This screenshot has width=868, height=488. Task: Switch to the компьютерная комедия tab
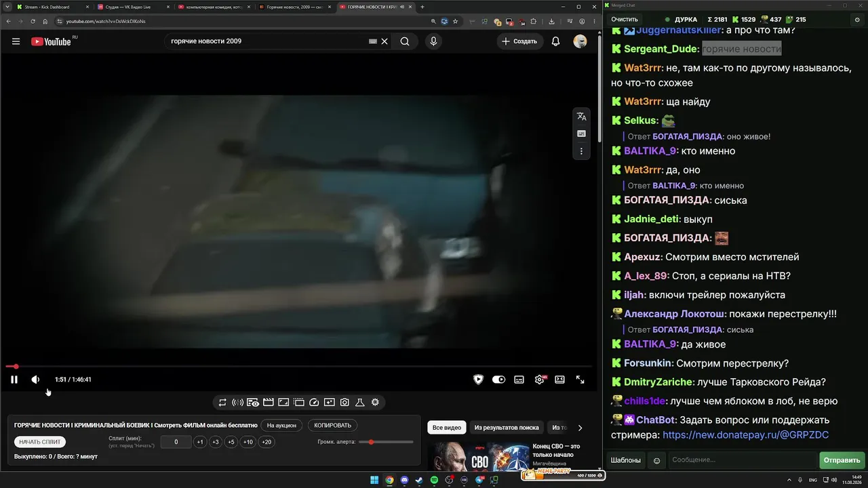point(211,7)
